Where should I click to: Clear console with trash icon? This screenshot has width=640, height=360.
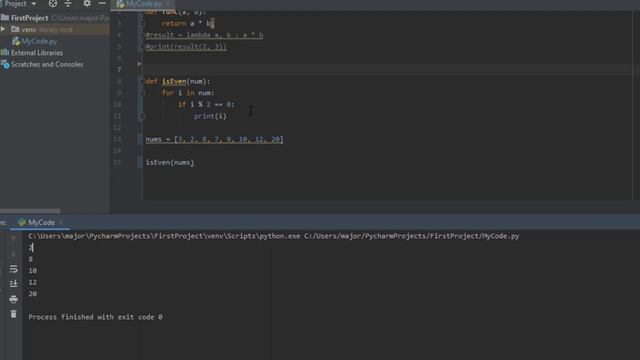[13, 314]
